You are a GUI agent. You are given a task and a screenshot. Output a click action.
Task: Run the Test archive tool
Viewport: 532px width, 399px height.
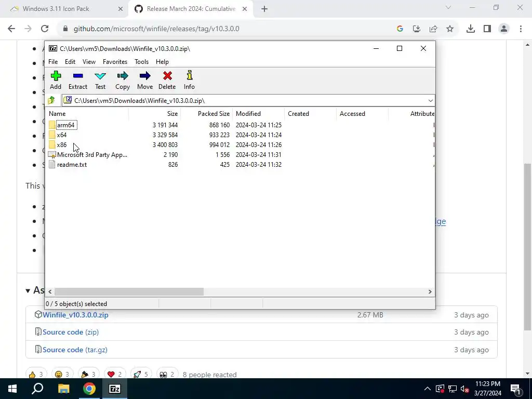click(x=100, y=76)
